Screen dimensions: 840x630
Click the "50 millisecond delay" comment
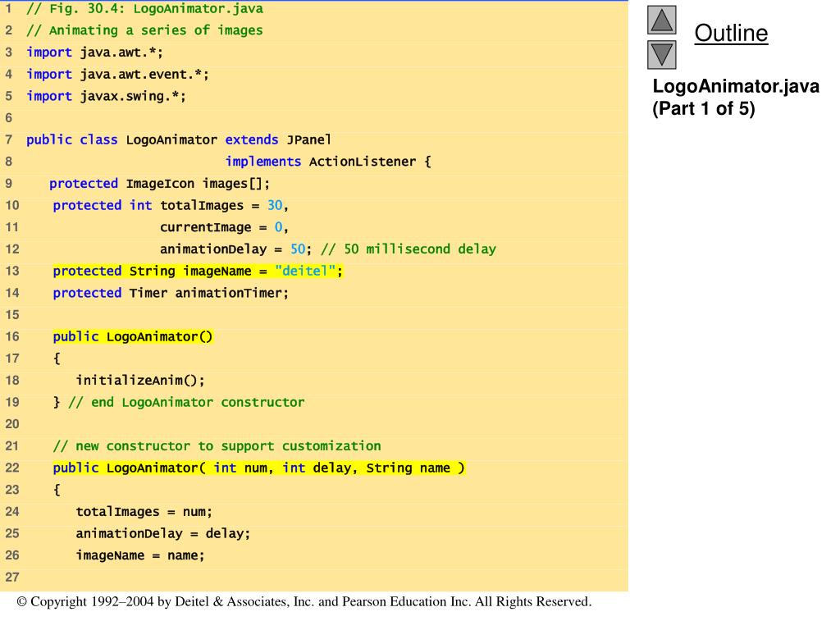coord(409,249)
